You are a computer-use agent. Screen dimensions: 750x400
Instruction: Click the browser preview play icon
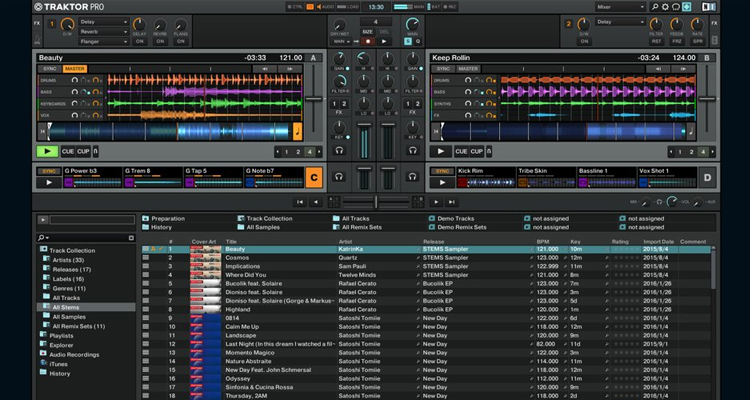pos(43,220)
